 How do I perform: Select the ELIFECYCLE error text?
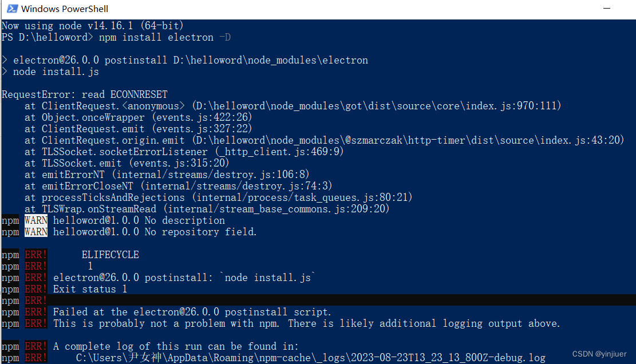(110, 254)
